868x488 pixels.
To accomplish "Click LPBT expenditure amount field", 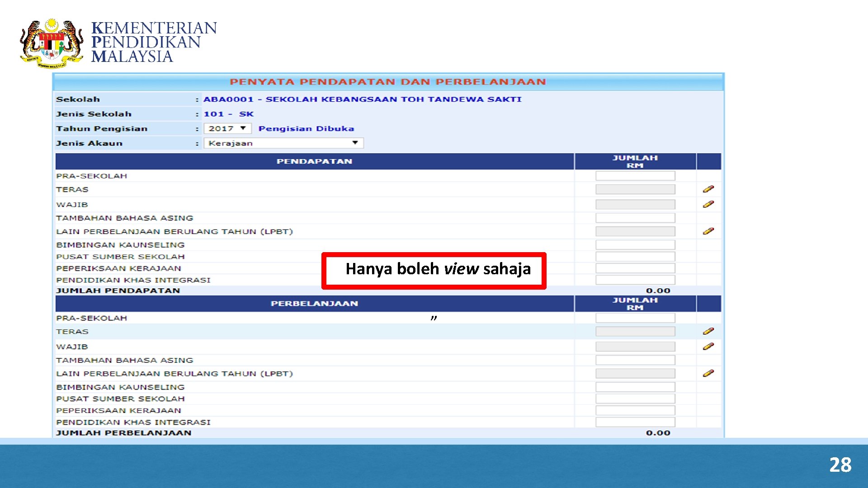I will pyautogui.click(x=635, y=374).
